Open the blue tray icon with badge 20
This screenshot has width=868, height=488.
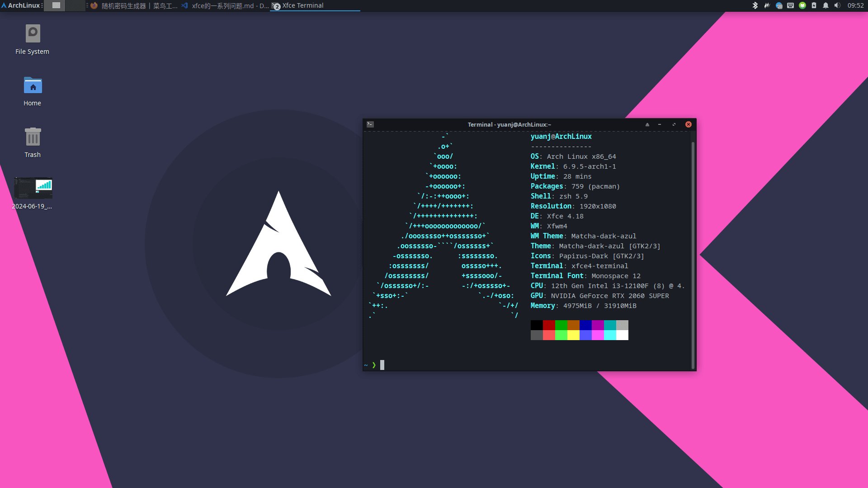click(779, 5)
